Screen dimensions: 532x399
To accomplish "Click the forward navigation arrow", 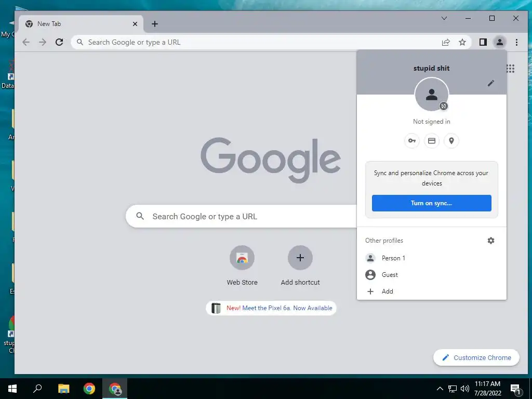I will point(43,42).
